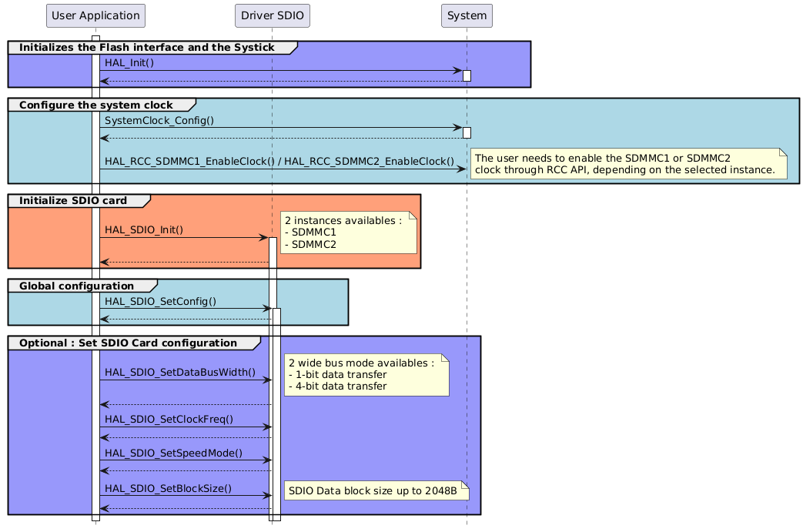Click the '- SDMMC2' line in the instances note

[310, 245]
